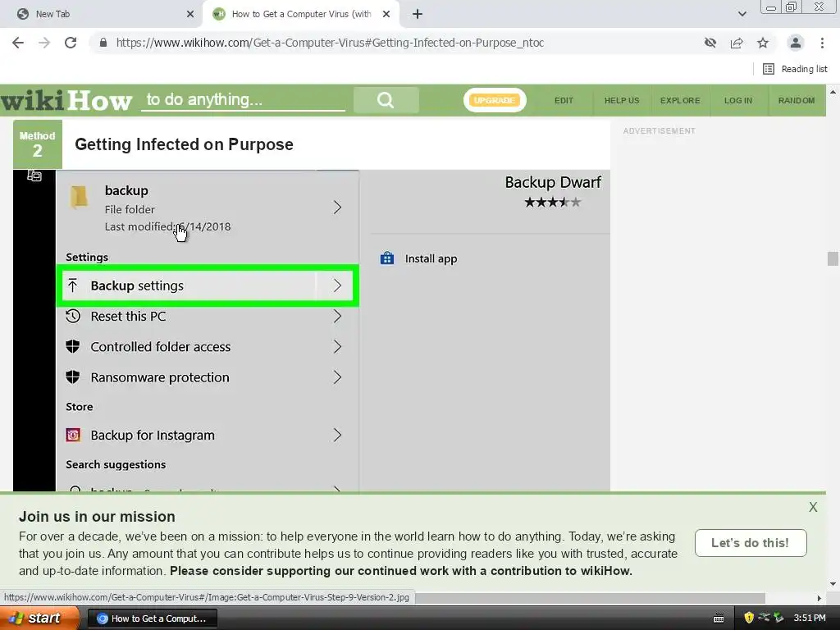840x630 pixels.
Task: Dismiss the Join us in our mission banner
Action: pos(813,507)
